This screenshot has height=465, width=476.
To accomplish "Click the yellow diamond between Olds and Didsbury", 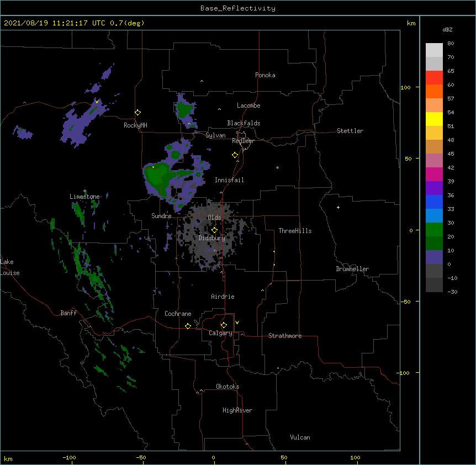I will click(x=214, y=230).
